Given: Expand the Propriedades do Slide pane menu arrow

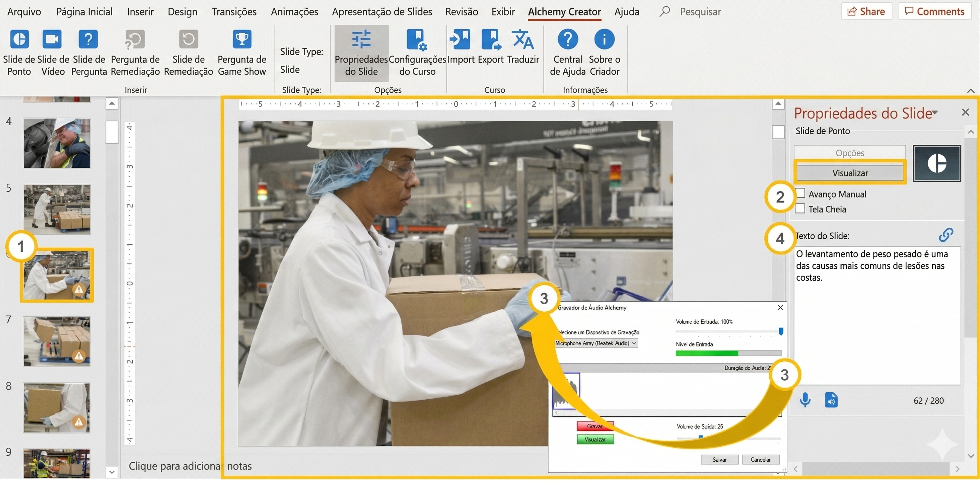Looking at the screenshot, I should pos(935,112).
